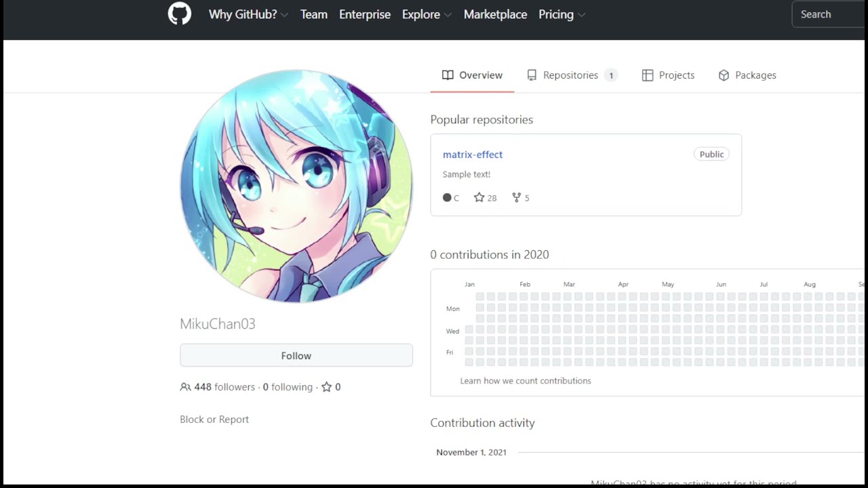Open the starred repositories star icon
Viewport: 868px width, 488px height.
(x=327, y=387)
